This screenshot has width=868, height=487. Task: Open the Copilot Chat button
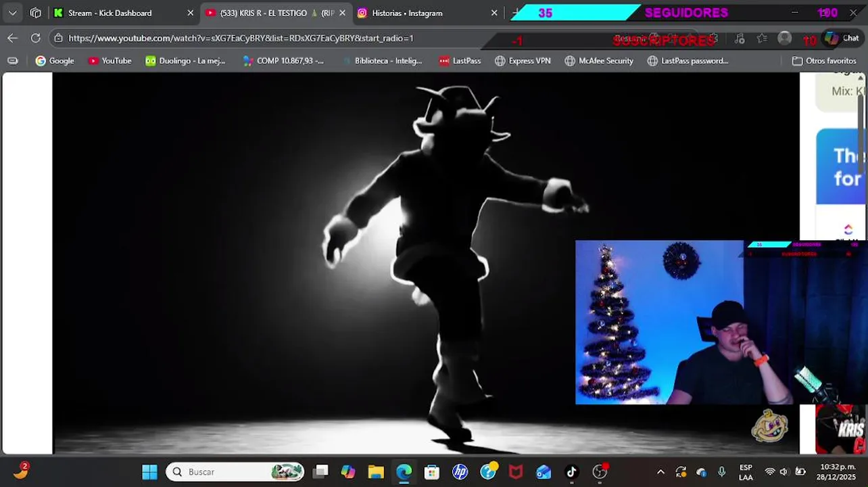pyautogui.click(x=842, y=39)
